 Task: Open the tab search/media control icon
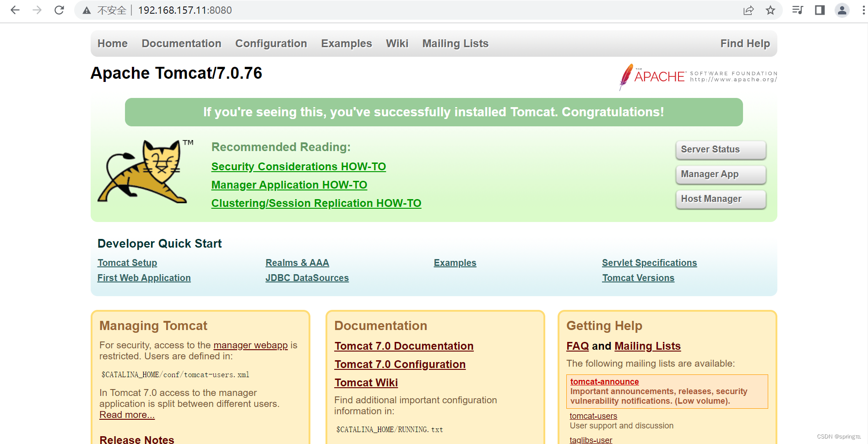(797, 10)
